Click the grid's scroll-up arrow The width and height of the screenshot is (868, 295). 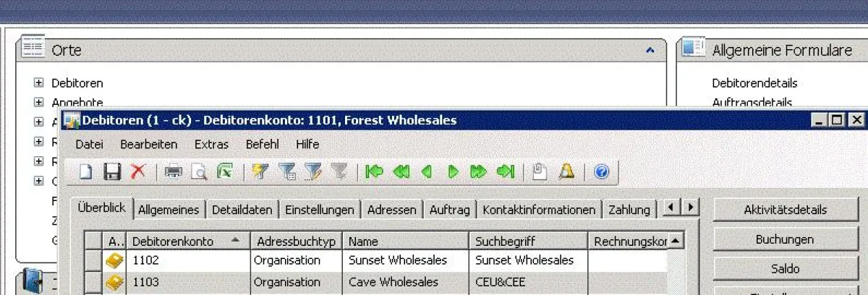675,241
